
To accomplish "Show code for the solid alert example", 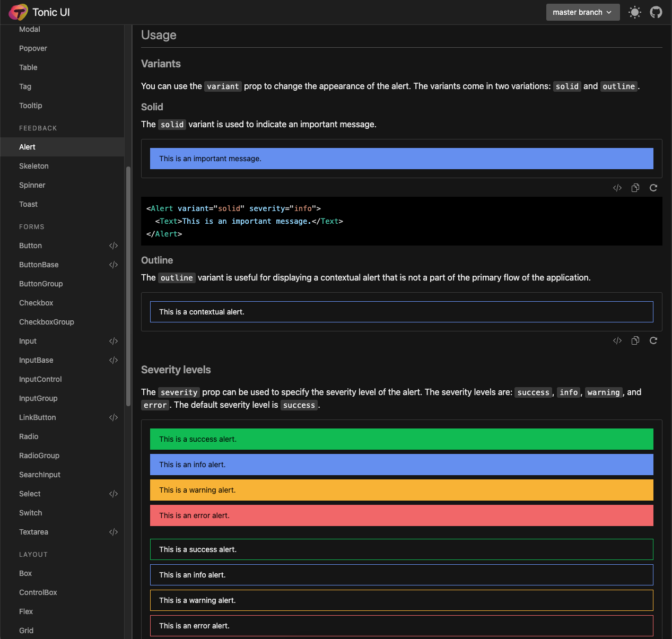I will tap(617, 187).
